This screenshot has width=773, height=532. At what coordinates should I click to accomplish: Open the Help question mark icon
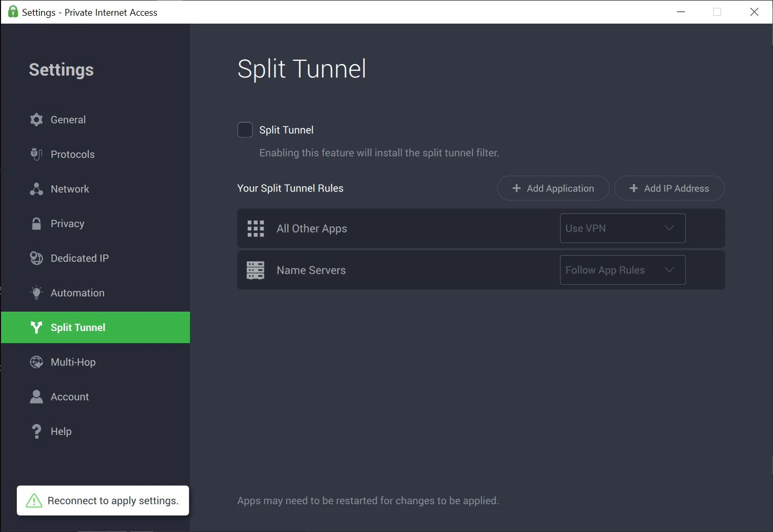[36, 431]
